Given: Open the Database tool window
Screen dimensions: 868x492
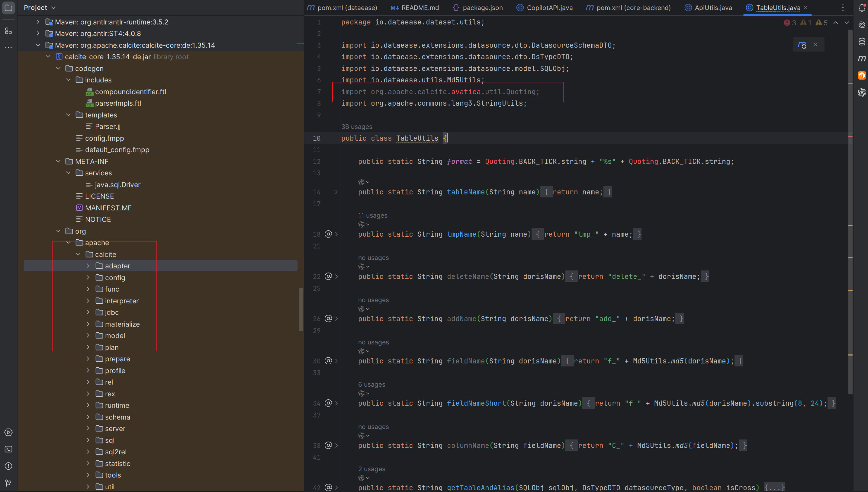Looking at the screenshot, I should pos(862,41).
